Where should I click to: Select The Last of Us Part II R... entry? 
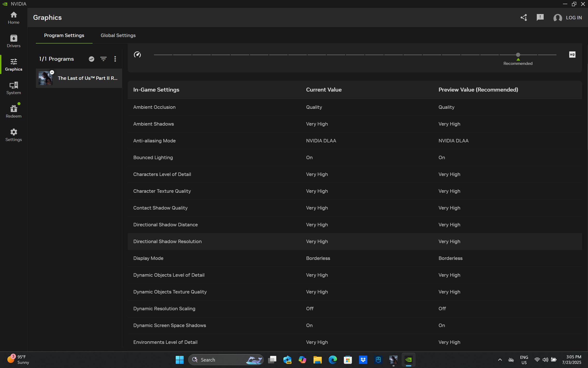click(x=79, y=78)
